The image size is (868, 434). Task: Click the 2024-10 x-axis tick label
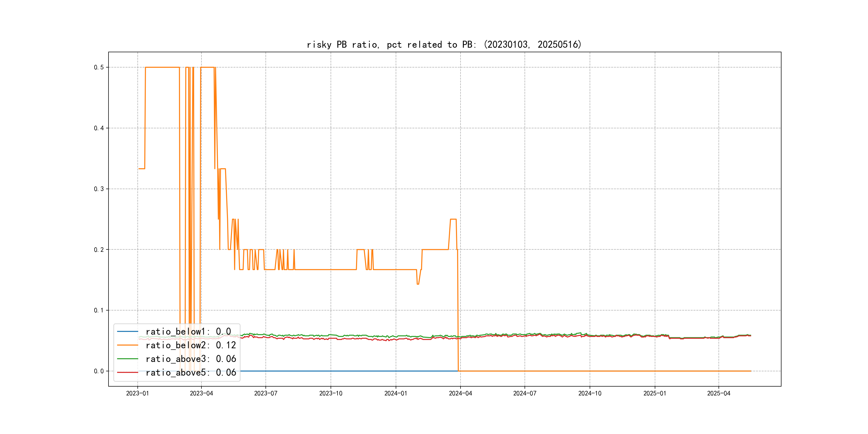click(x=590, y=393)
